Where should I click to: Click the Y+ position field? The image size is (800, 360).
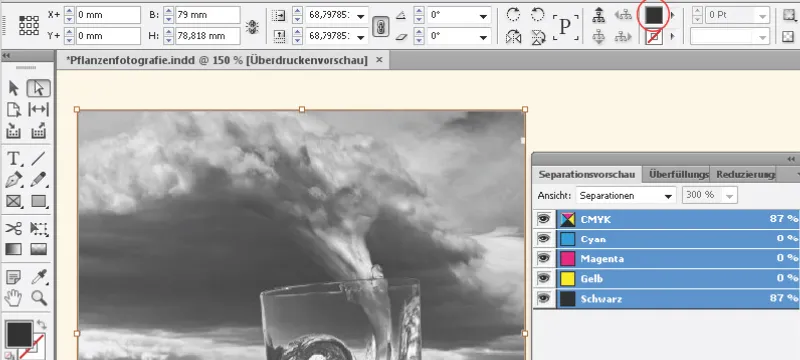[108, 36]
